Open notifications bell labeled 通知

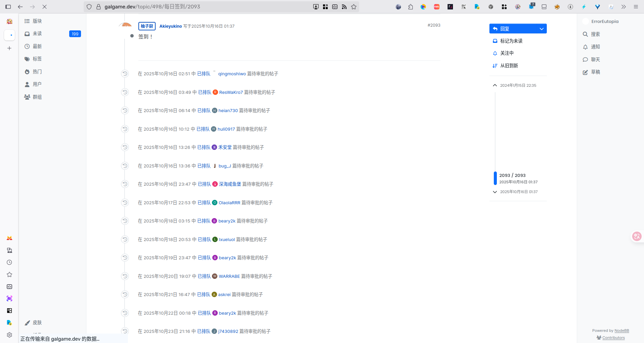tap(586, 47)
